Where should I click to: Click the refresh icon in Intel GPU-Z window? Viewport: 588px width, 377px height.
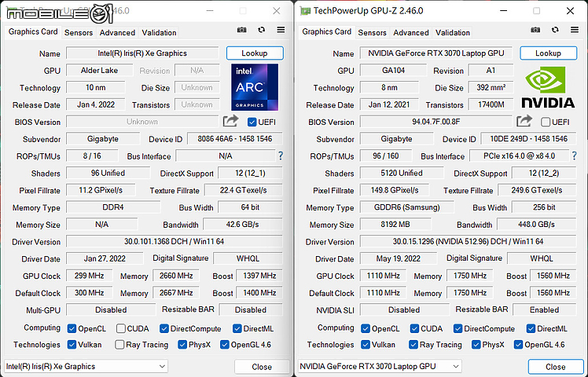tap(261, 30)
